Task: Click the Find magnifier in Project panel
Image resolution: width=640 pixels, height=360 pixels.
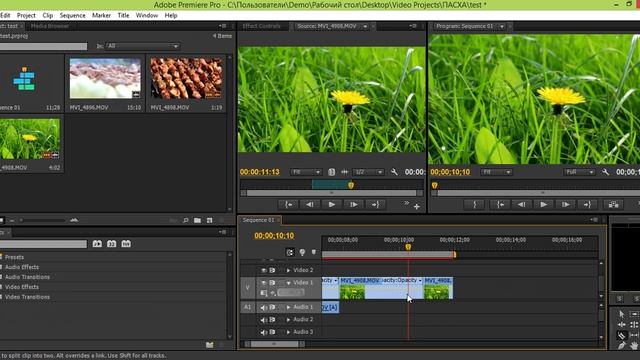Action: [186, 220]
